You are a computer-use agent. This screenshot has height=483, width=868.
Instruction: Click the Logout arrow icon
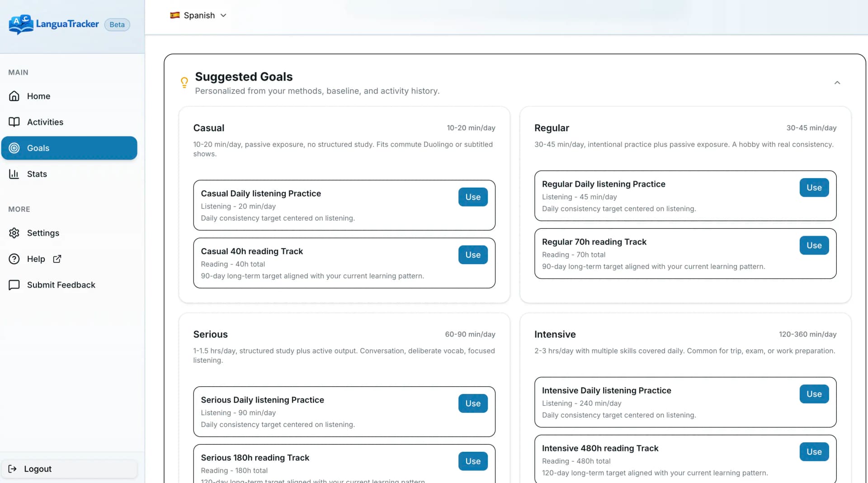pos(14,469)
